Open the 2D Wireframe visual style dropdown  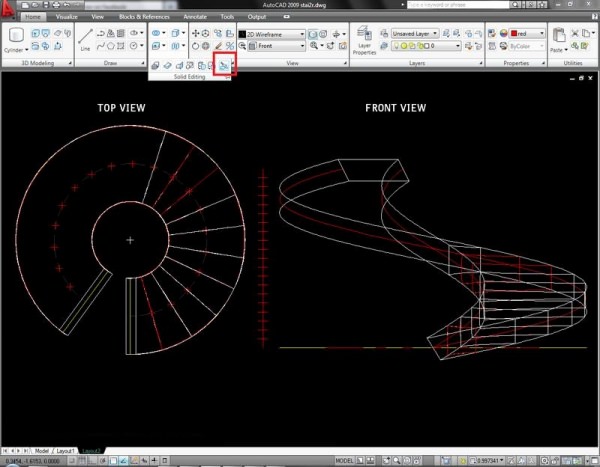[x=271, y=34]
